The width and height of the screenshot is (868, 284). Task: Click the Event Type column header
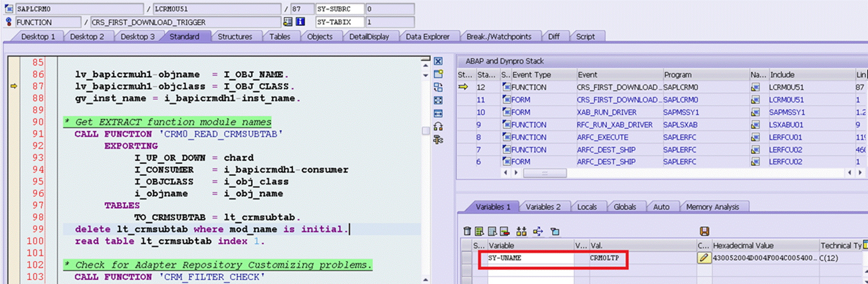543,74
